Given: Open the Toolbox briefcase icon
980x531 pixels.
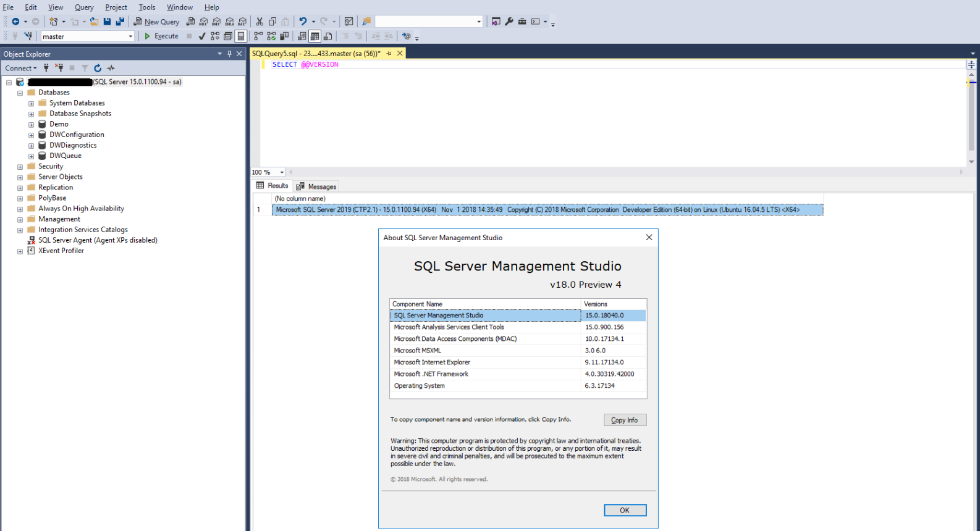Looking at the screenshot, I should tap(522, 22).
